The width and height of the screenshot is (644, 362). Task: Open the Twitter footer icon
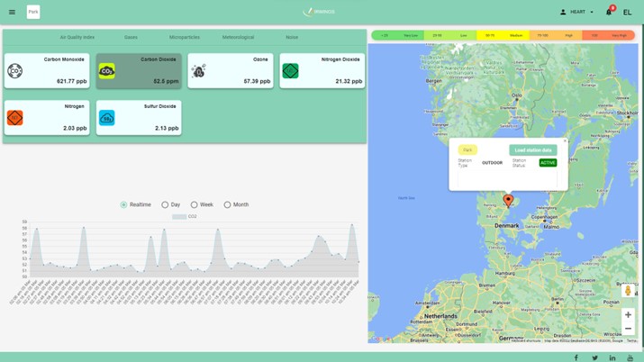tap(594, 357)
